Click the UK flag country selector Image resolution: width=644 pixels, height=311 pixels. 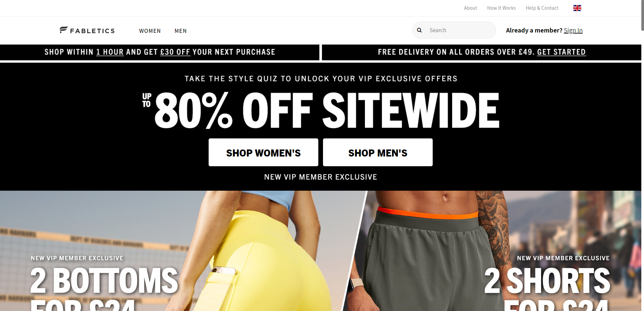pyautogui.click(x=577, y=8)
